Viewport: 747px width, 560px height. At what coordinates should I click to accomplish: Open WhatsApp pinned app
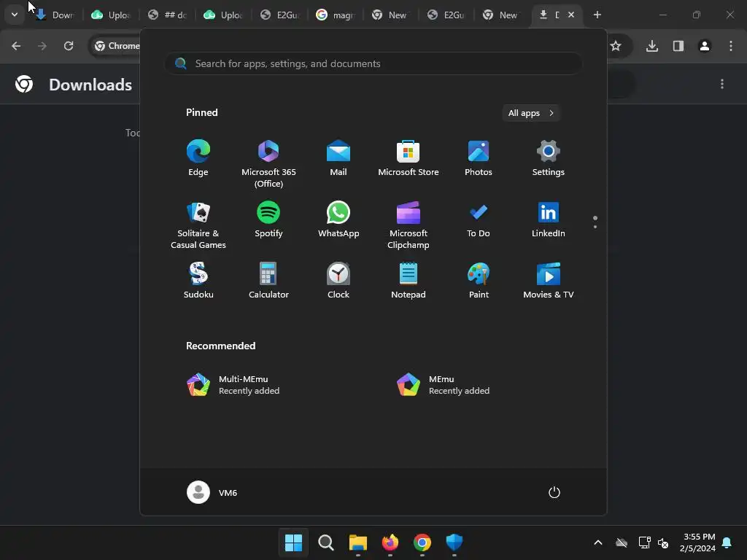338,219
